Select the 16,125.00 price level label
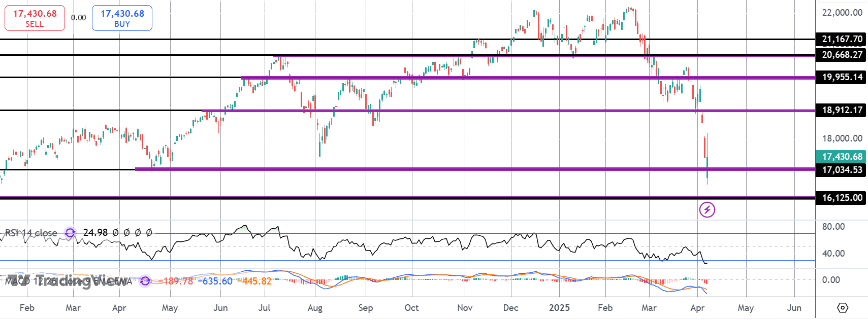The width and height of the screenshot is (868, 320). coord(841,198)
